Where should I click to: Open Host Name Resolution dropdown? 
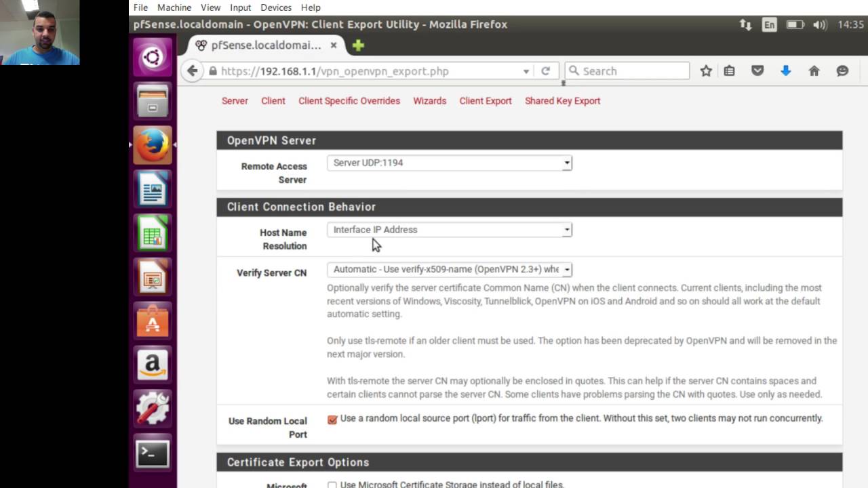pyautogui.click(x=450, y=230)
